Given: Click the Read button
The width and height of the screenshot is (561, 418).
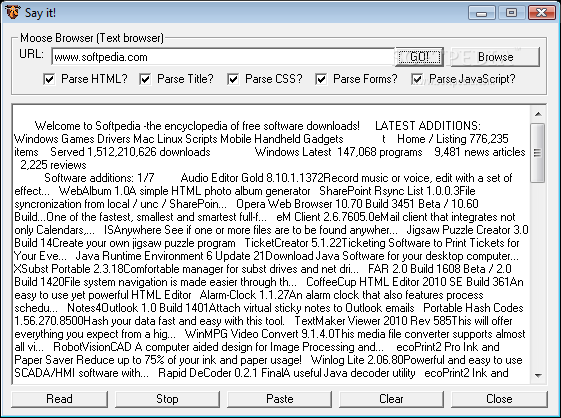Looking at the screenshot, I should coord(59,399).
